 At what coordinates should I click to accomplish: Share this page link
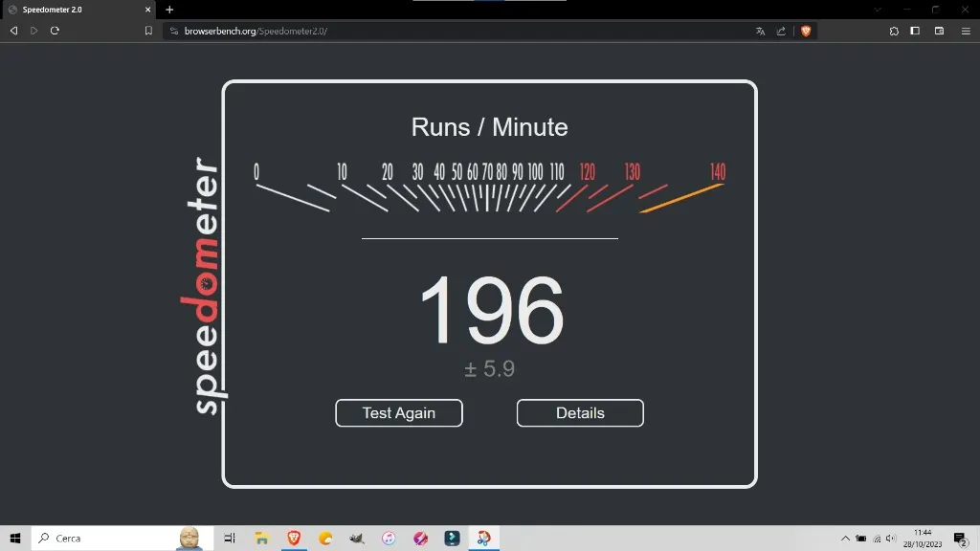pyautogui.click(x=781, y=32)
